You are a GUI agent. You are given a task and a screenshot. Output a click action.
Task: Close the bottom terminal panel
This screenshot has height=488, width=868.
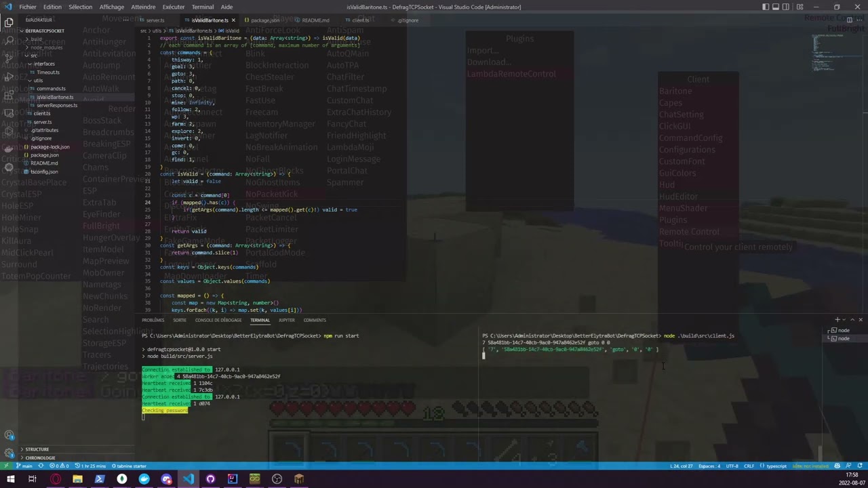(x=861, y=320)
